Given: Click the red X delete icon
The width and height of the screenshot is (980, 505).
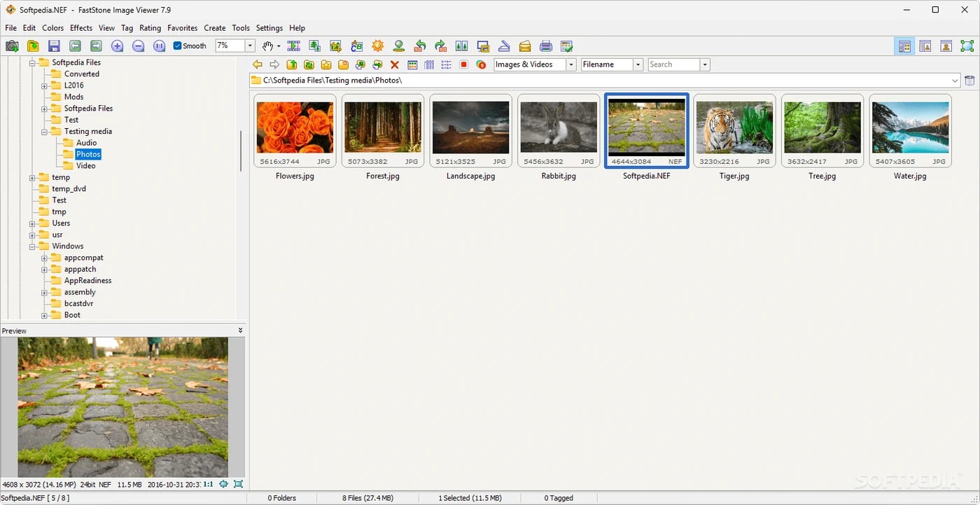Looking at the screenshot, I should [394, 64].
